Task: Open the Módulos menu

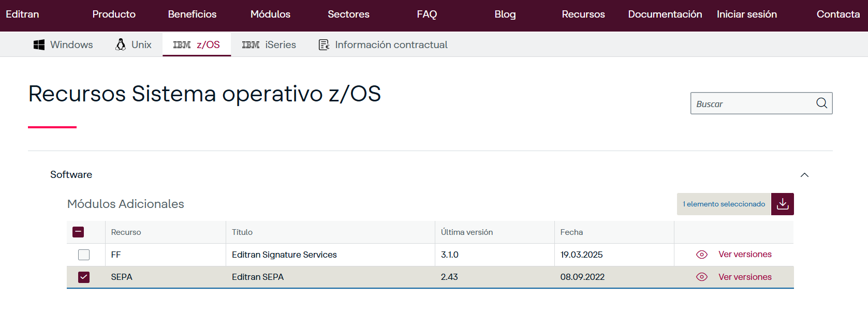Action: 270,14
